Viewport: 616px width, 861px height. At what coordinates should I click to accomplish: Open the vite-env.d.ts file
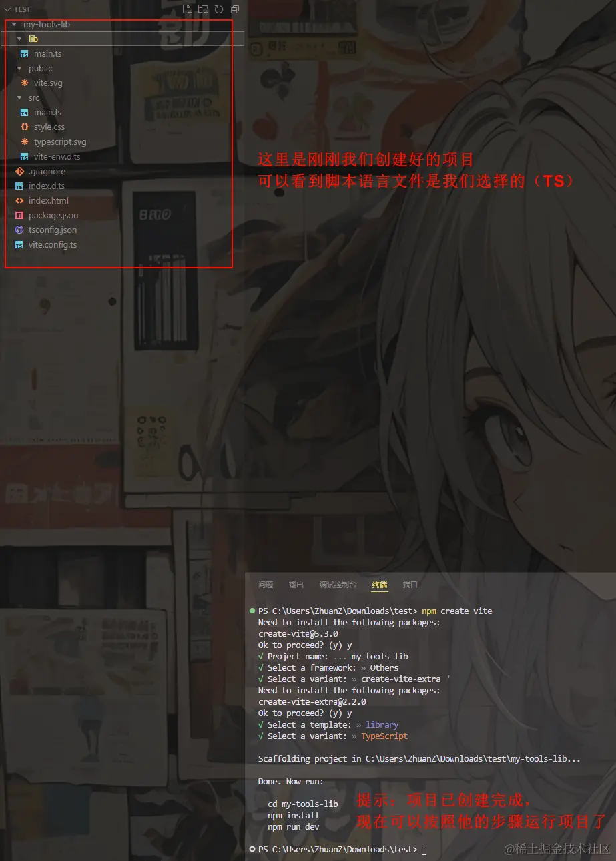point(57,157)
